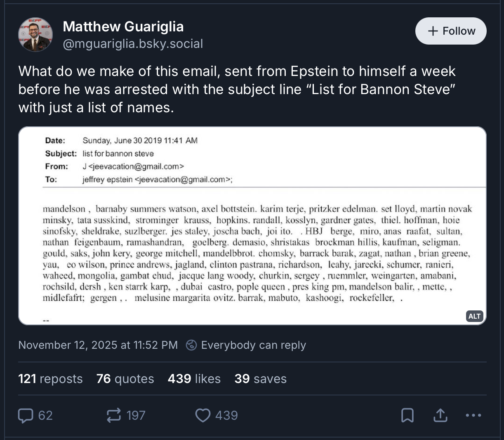Viewport: 504px width, 440px height.
Task: Click the @mguariglia.bsky.social handle
Action: pyautogui.click(x=133, y=44)
